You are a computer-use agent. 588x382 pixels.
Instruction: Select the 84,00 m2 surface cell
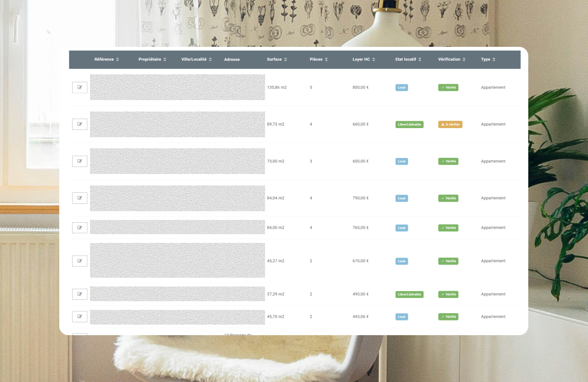click(276, 228)
